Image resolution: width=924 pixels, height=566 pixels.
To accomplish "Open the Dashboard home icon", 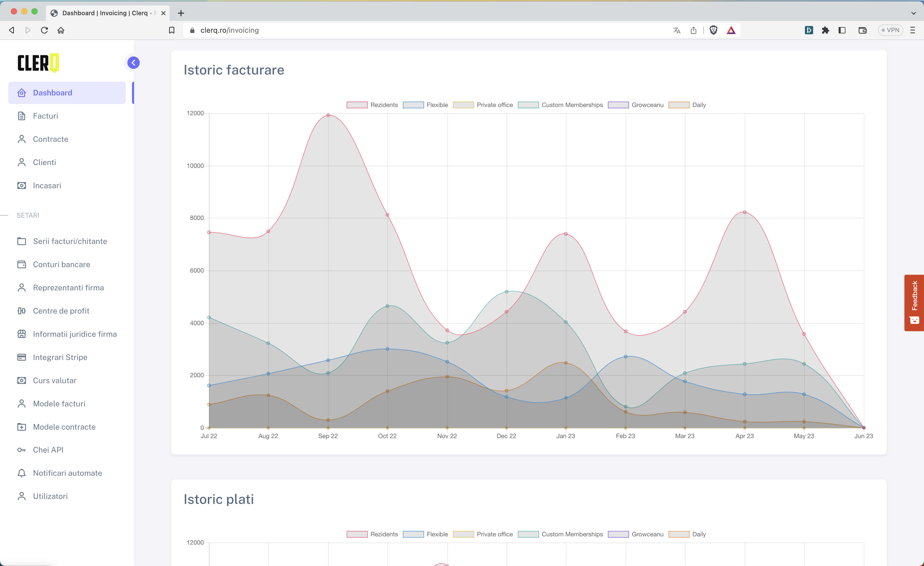I will coord(22,93).
